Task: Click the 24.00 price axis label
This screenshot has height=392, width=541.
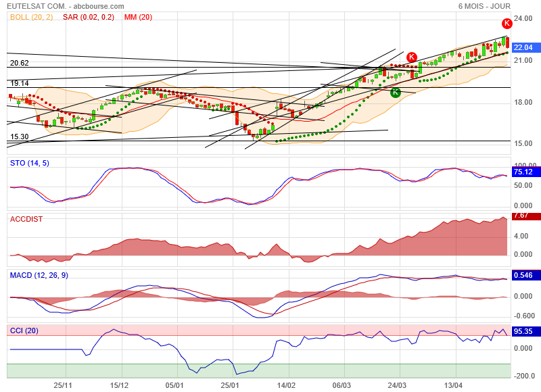Action: coord(523,18)
